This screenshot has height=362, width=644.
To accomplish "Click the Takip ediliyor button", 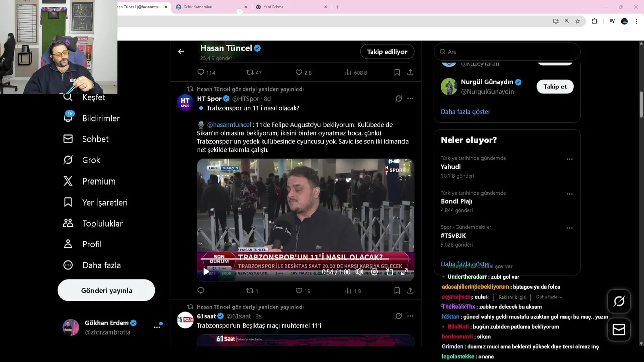I will (387, 52).
